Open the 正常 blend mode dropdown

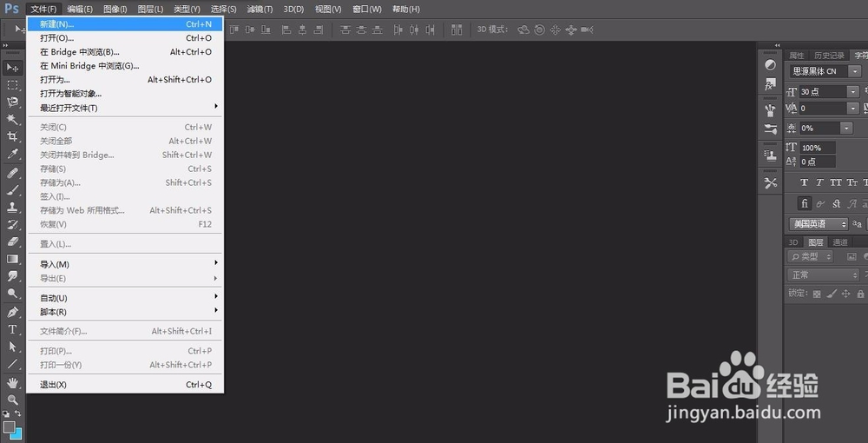[x=824, y=275]
